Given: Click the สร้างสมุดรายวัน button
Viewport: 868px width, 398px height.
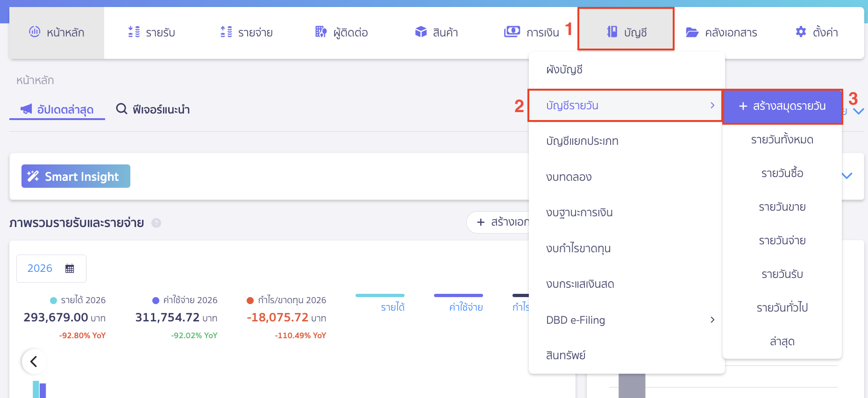Looking at the screenshot, I should coord(782,106).
